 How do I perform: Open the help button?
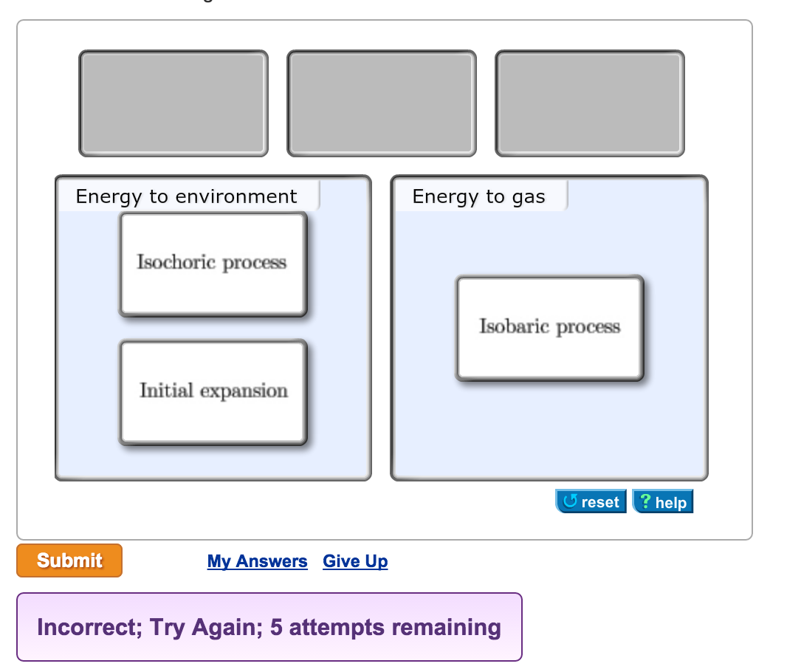click(662, 501)
